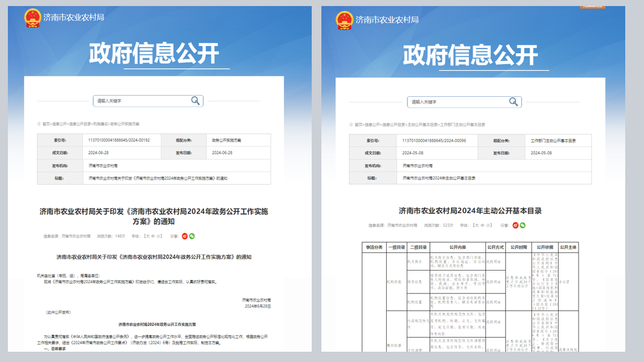Open 信息公开目录 in the 机制建设 breadcrumb trail
The width and height of the screenshot is (644, 362).
tap(80, 123)
